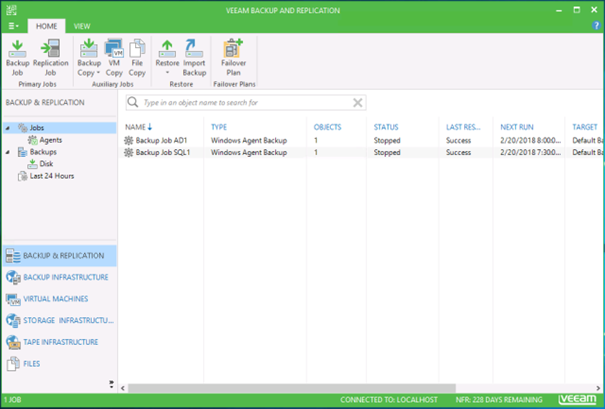Click the gear icon of Backup Job AD1
Viewport: 605px width, 409px height.
coord(128,140)
